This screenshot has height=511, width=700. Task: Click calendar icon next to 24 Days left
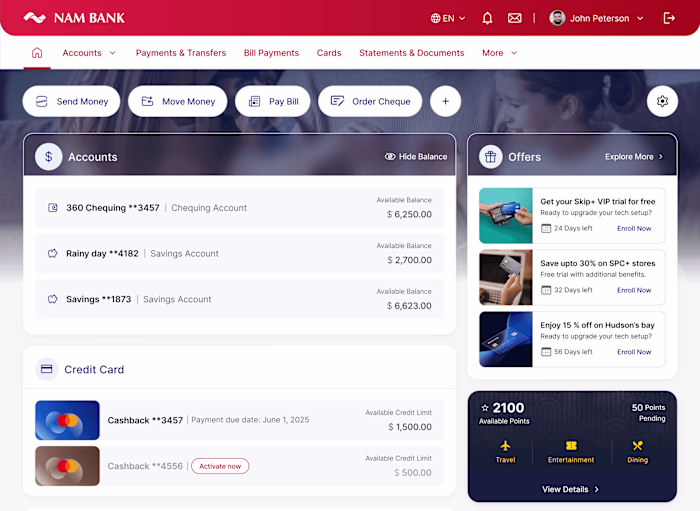point(546,228)
